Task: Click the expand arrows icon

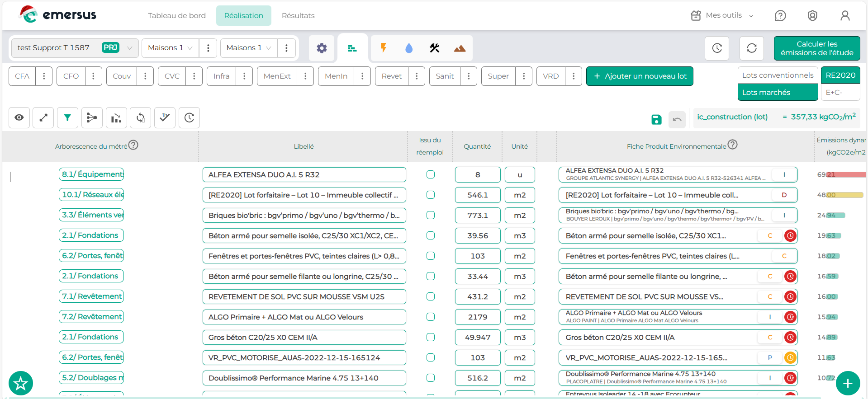Action: 43,118
